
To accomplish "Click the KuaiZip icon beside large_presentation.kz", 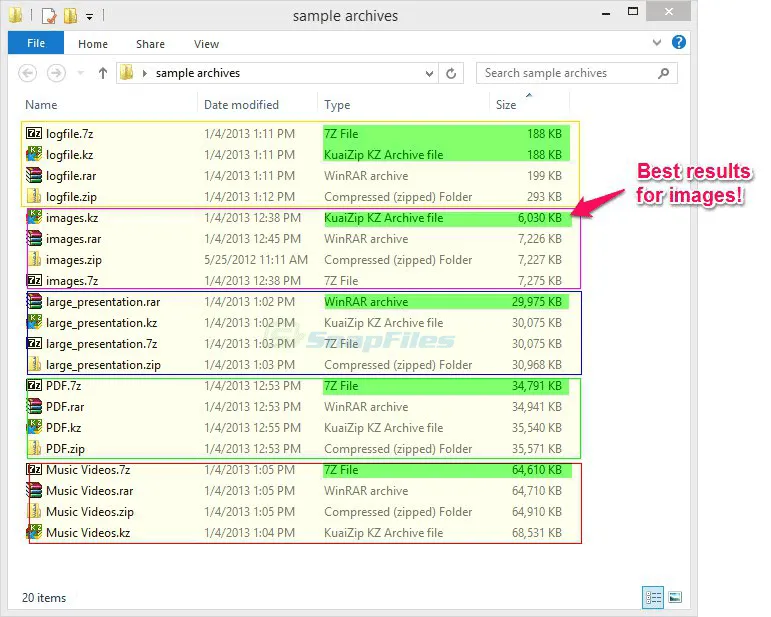I will 34,322.
